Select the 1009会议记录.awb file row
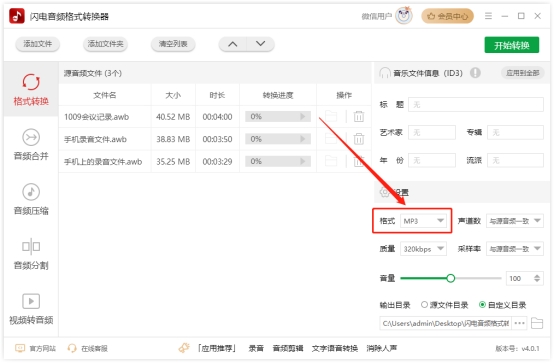This screenshot has height=363, width=554. tap(215, 117)
